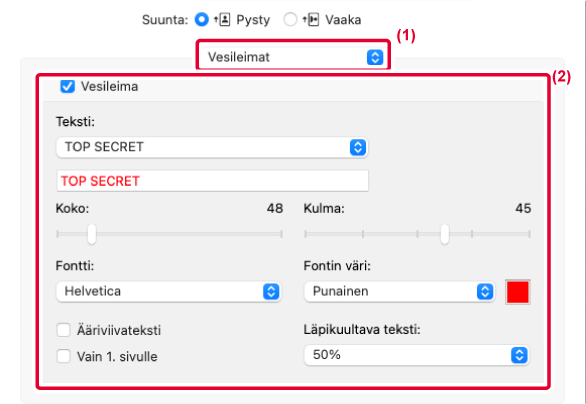This screenshot has height=404, width=586.
Task: Select the Pysty radio button
Action: pyautogui.click(x=202, y=19)
